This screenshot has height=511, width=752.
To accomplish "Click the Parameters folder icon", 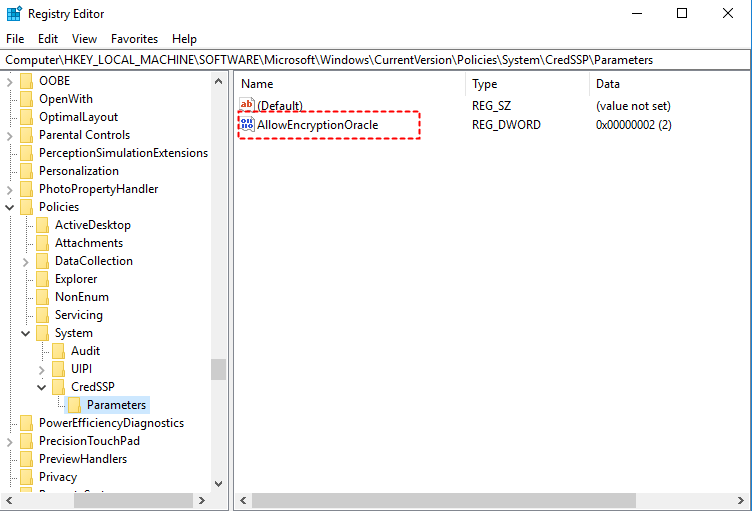I will [74, 405].
